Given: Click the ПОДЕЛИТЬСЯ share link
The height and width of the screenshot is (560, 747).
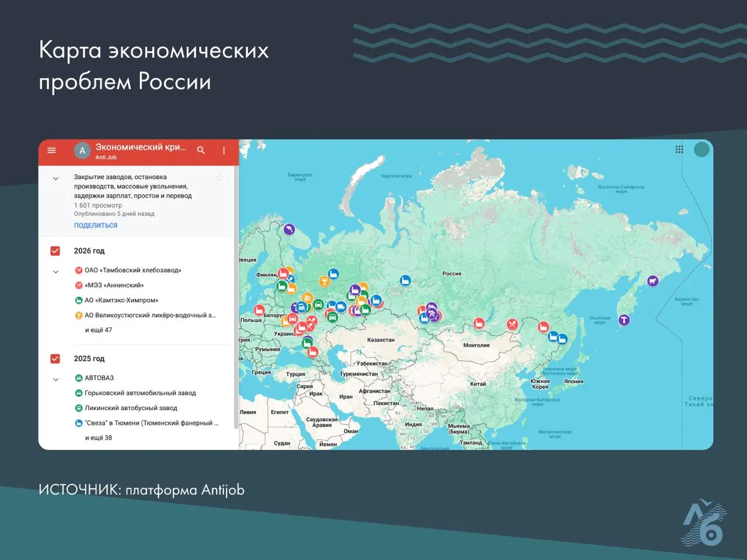Looking at the screenshot, I should (x=96, y=226).
